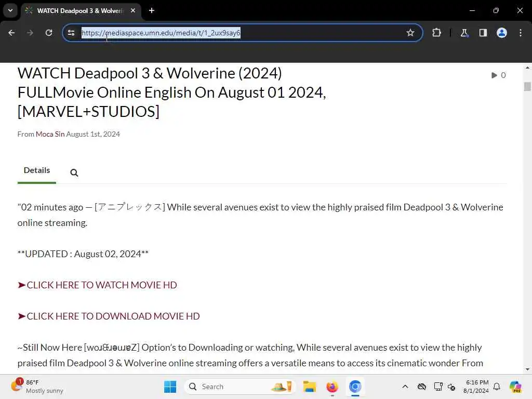Click the forward navigation arrow

coord(30,33)
